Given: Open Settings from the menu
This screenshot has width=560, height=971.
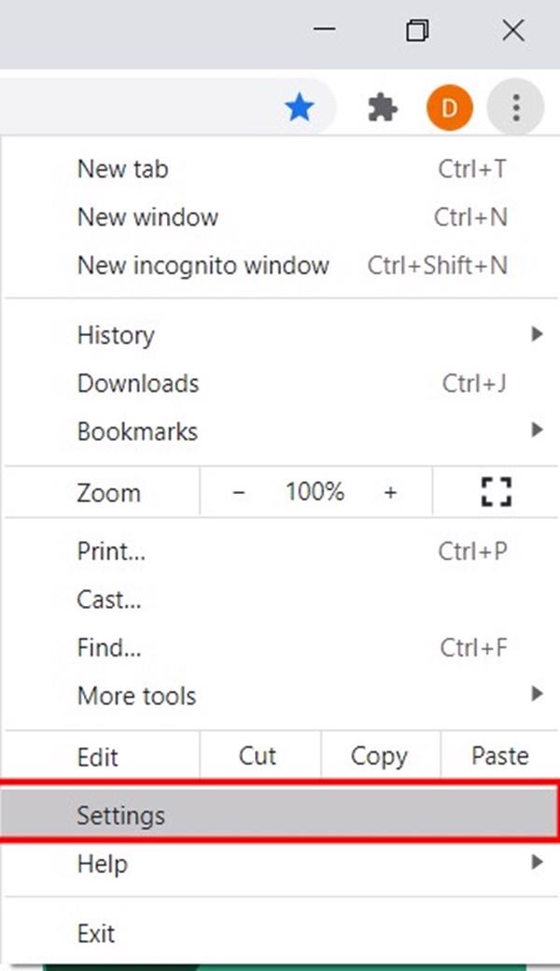Looking at the screenshot, I should click(x=121, y=815).
